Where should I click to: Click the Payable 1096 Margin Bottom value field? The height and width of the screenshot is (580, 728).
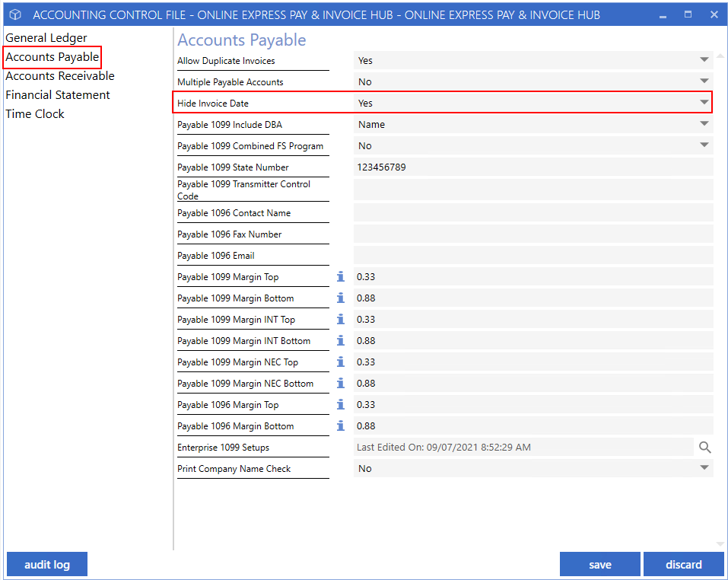pyautogui.click(x=533, y=426)
